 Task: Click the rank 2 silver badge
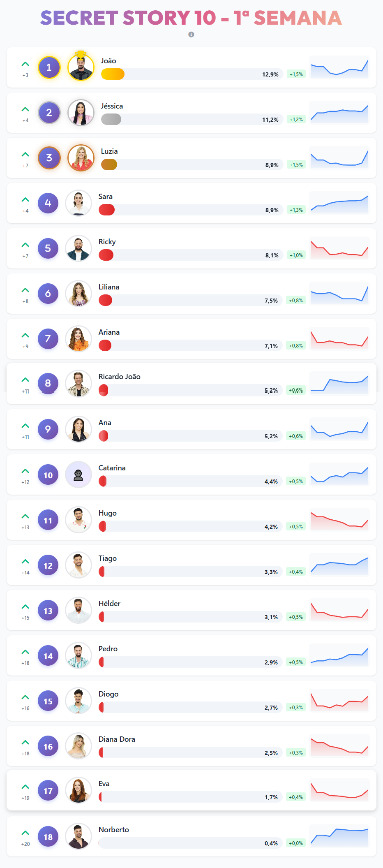coord(49,113)
